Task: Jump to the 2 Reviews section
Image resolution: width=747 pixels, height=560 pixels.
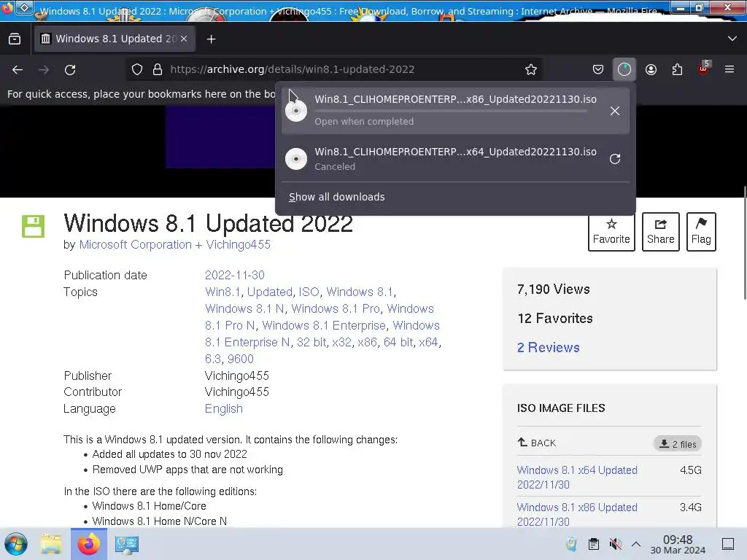Action: 549,348
